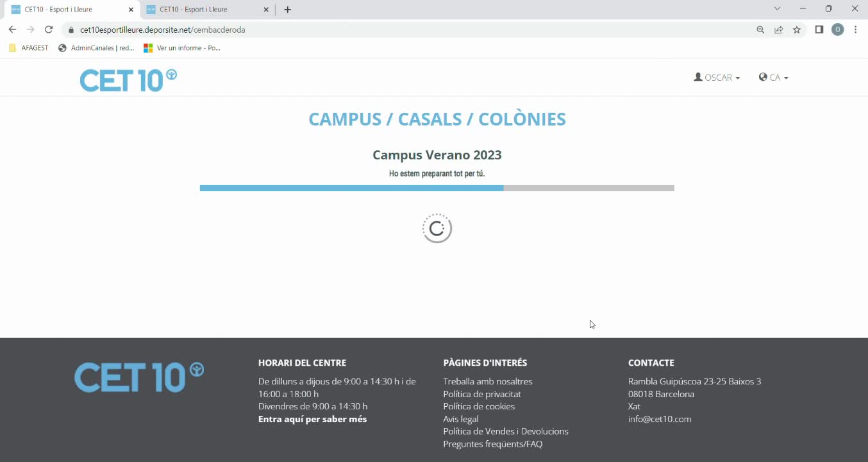Click the loading progress bar
Viewport: 868px width, 462px height.
(437, 188)
